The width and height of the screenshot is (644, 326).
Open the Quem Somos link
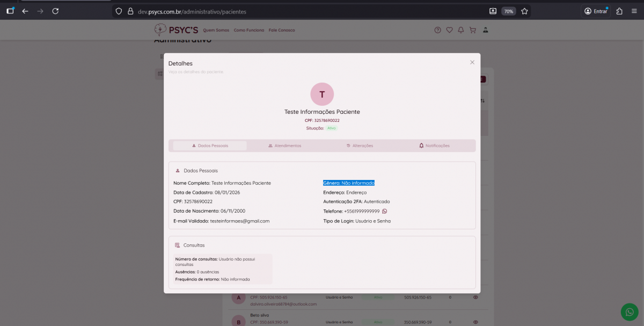tap(216, 30)
